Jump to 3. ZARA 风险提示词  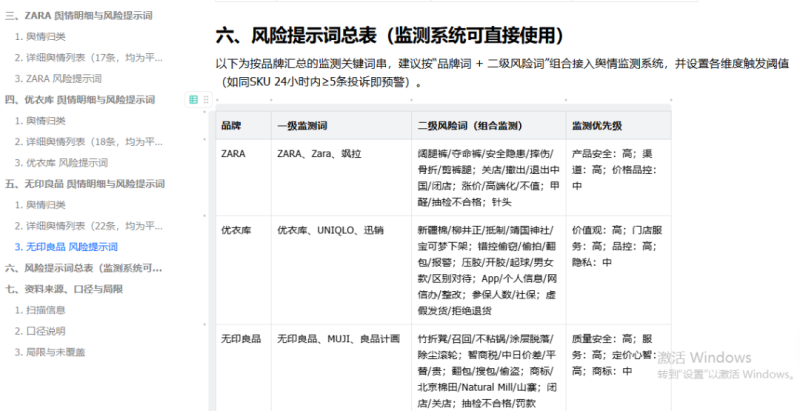(58, 79)
